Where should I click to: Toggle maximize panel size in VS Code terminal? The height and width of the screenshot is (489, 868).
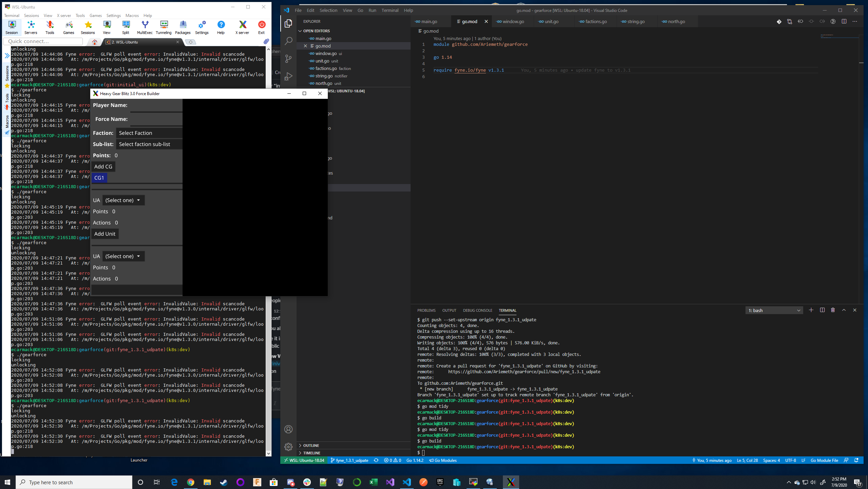843,310
